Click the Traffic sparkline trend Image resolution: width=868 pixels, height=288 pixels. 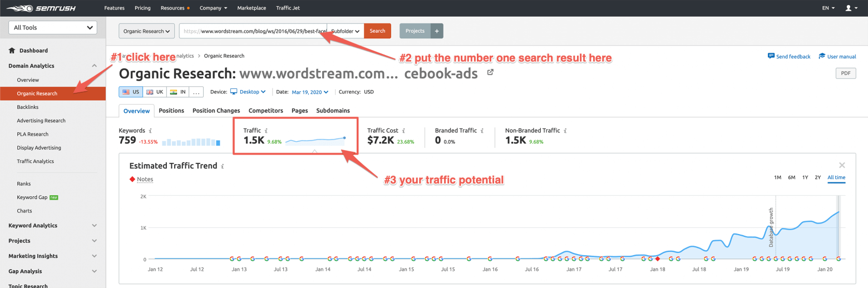point(315,141)
